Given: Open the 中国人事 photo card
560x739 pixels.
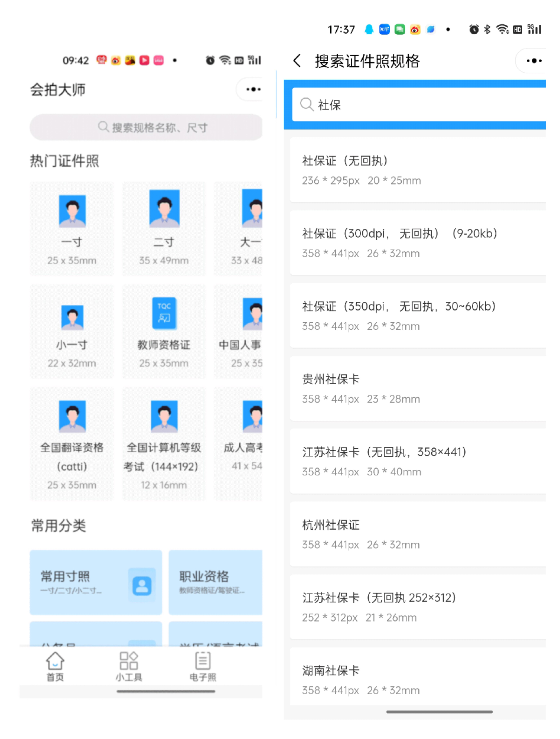Looking at the screenshot, I should click(x=238, y=331).
